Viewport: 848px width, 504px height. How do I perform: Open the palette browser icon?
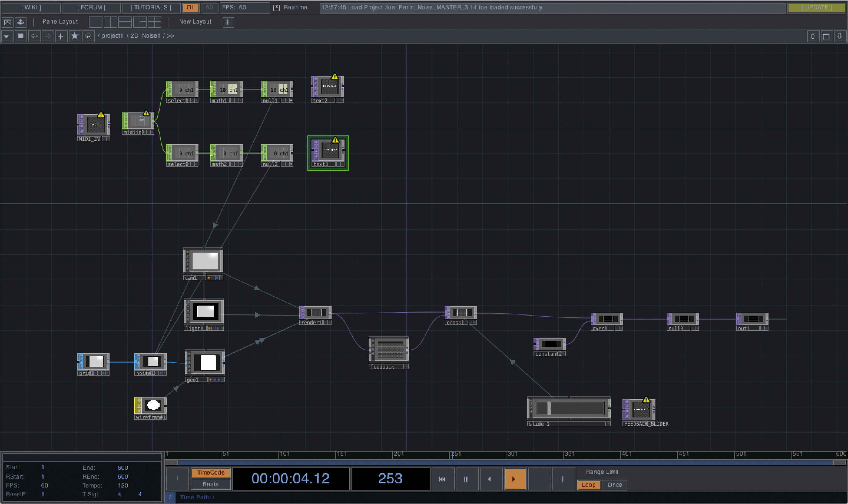(7, 22)
